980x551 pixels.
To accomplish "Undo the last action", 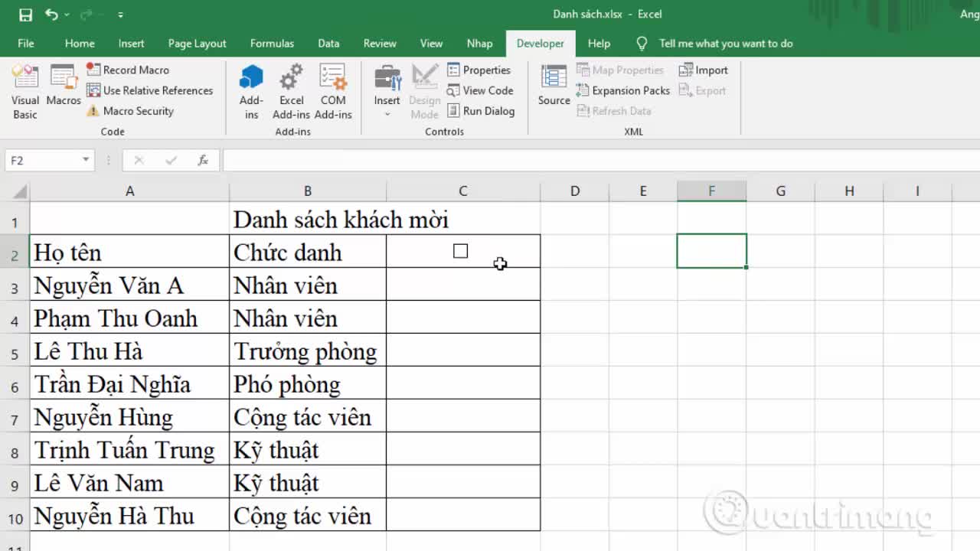I will [51, 15].
